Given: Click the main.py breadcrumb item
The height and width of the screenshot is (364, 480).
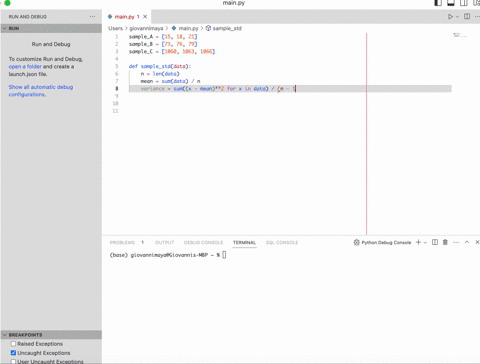Looking at the screenshot, I should (185, 28).
